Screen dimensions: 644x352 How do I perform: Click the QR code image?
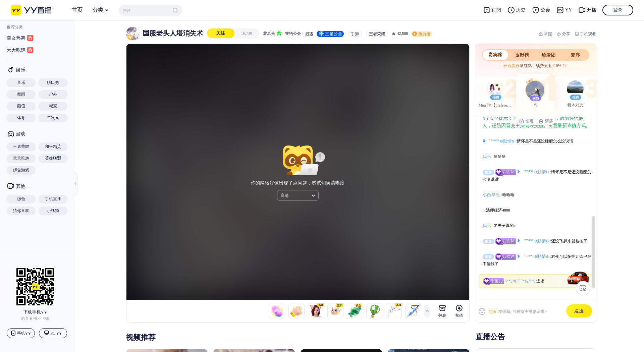coord(35,287)
